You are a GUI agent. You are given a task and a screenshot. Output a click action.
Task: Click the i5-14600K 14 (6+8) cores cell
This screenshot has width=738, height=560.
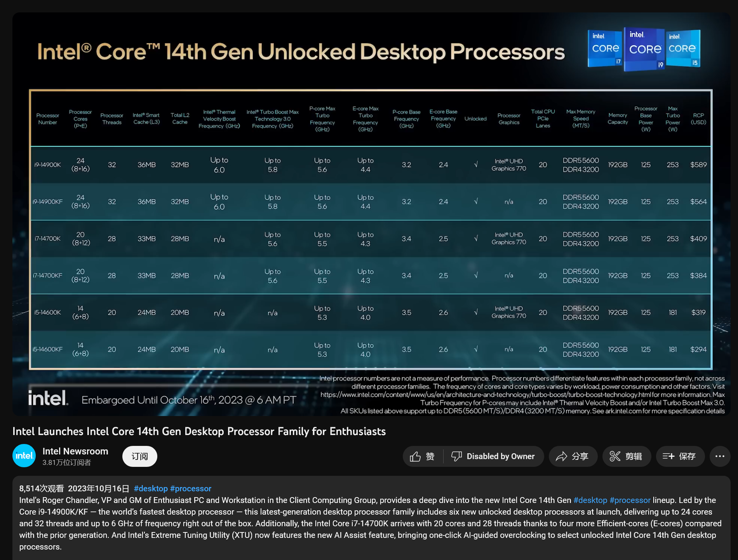click(x=80, y=312)
